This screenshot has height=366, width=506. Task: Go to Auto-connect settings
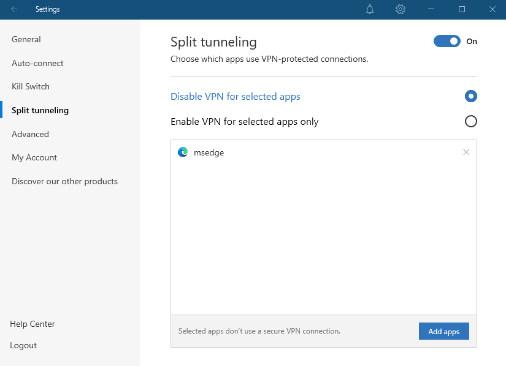37,63
